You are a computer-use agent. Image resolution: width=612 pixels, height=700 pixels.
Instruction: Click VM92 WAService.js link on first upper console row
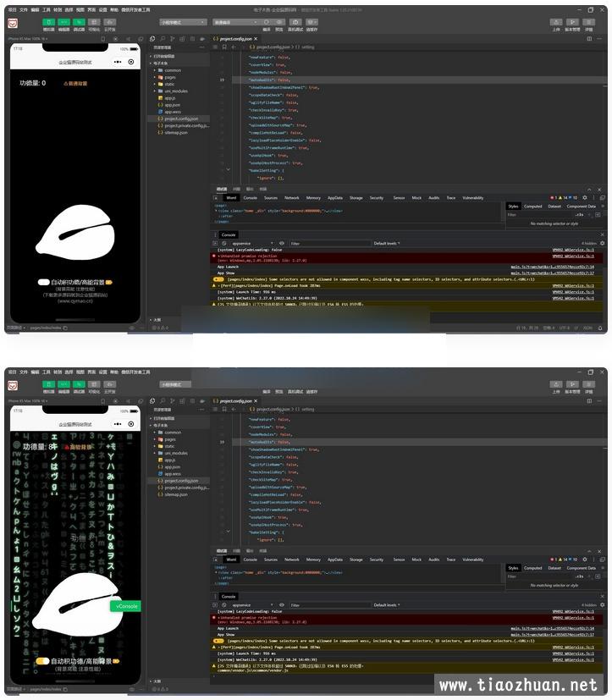(573, 250)
